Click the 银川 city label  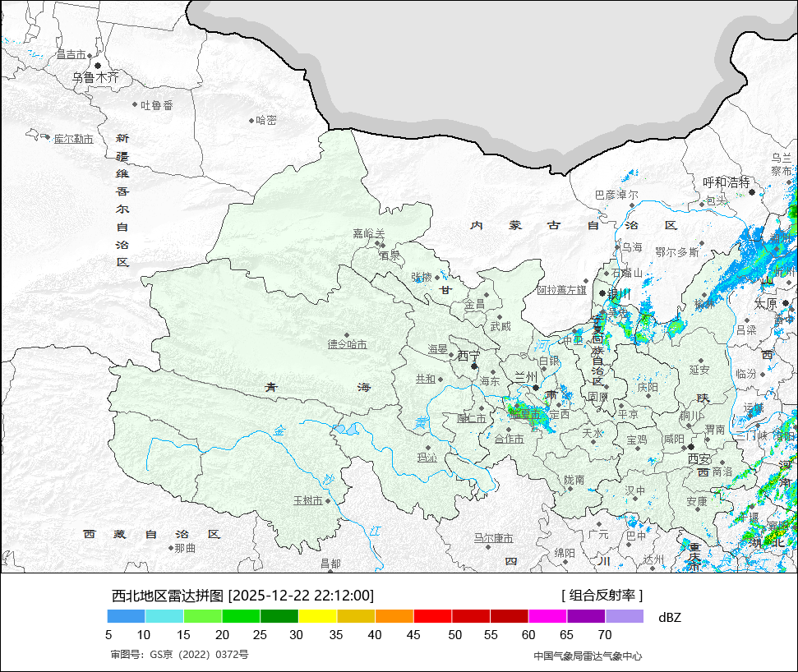click(x=619, y=294)
